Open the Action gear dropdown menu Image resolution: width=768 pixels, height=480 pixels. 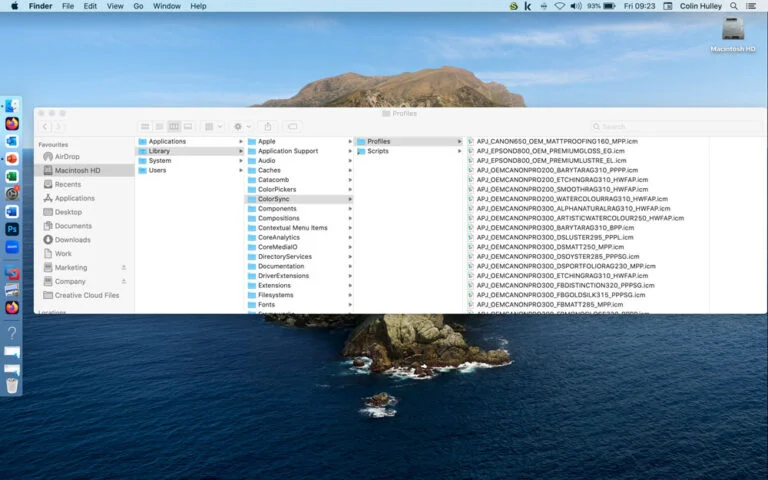tap(241, 127)
